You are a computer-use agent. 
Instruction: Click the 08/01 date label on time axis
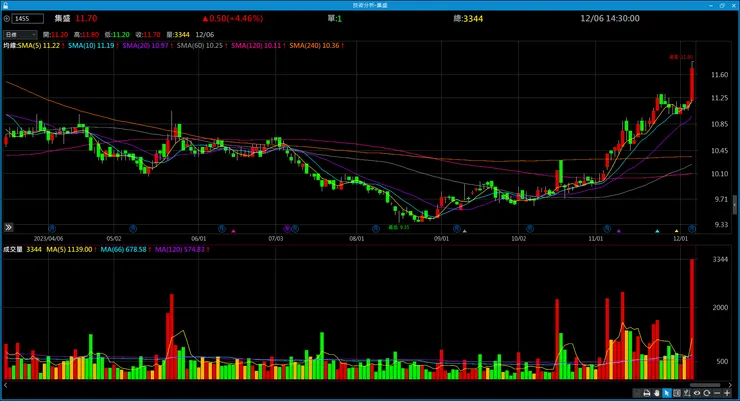click(x=357, y=239)
